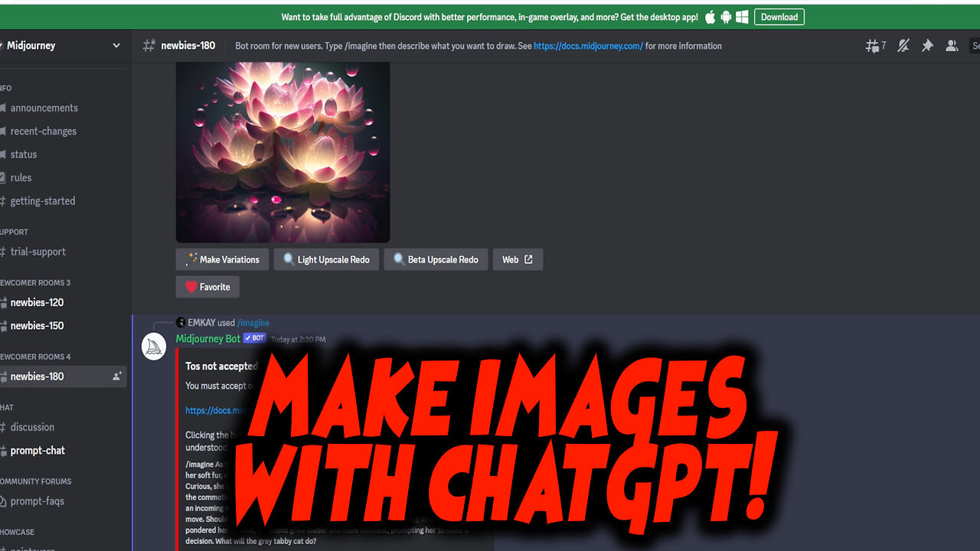The image size is (980, 551).
Task: Open the docs.midjourney.com link in topic
Action: coord(588,46)
